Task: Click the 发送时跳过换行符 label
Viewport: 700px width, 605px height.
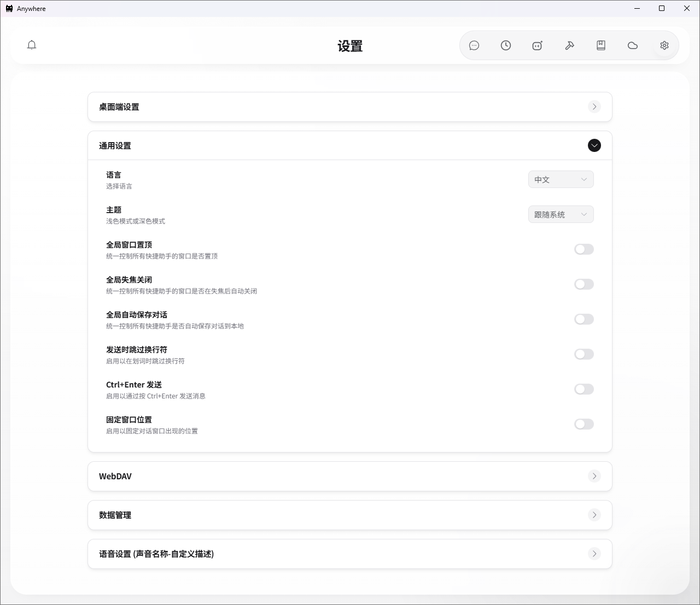Action: (137, 350)
